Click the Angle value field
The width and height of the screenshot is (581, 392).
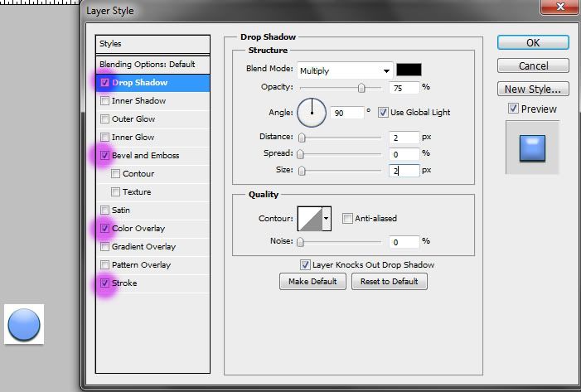347,113
